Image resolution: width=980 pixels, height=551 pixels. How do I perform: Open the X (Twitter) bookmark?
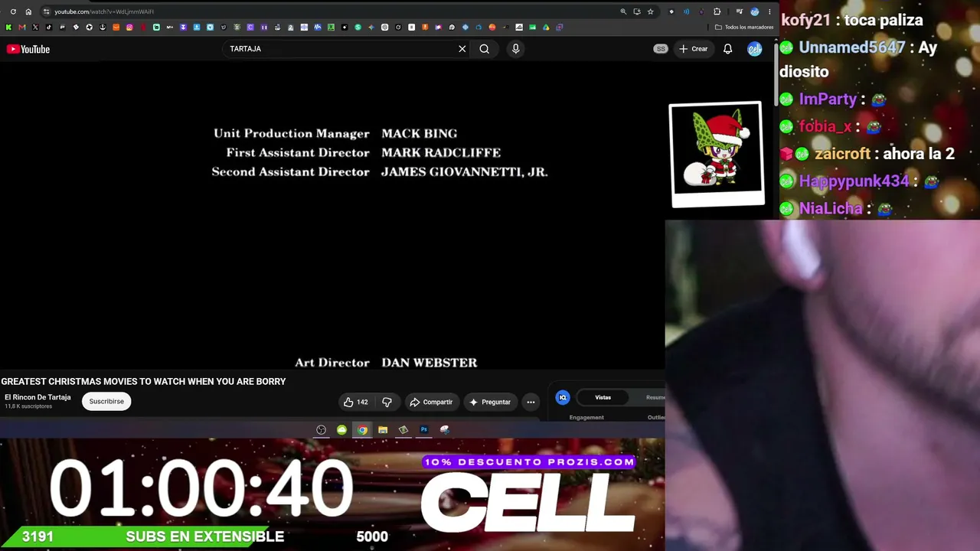35,28
